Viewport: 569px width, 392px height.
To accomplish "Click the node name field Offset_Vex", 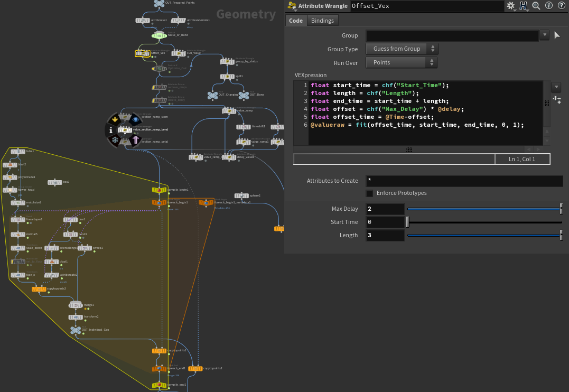I will [x=427, y=6].
